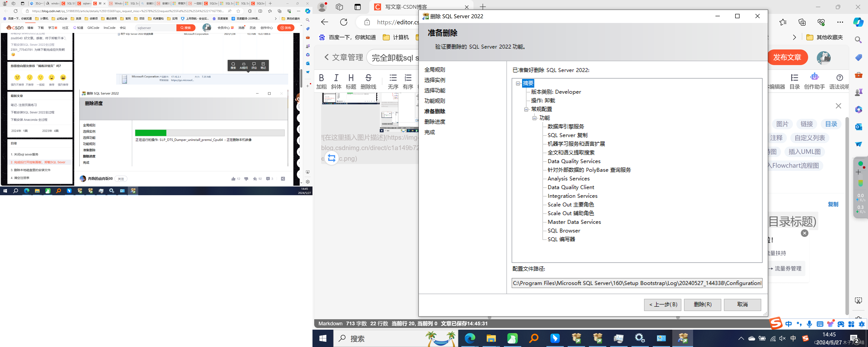The image size is (868, 347).
Task: Open the sidebar Tools briefcase
Action: 858,75
